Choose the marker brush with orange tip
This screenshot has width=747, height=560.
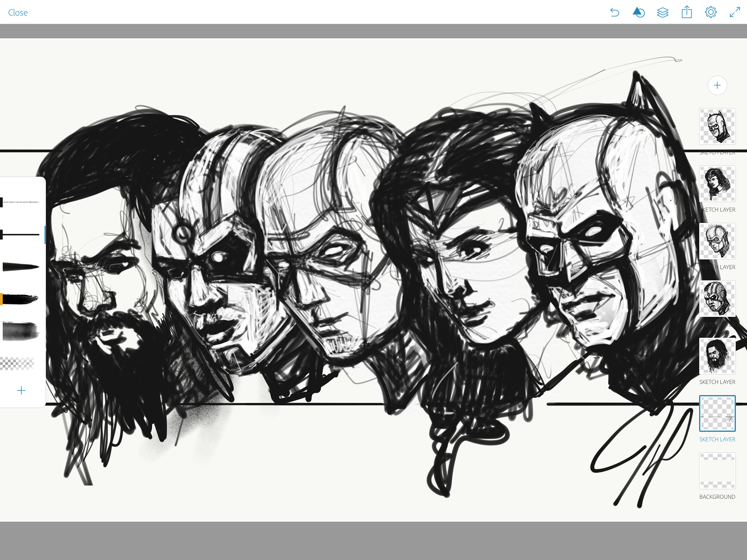[19, 299]
